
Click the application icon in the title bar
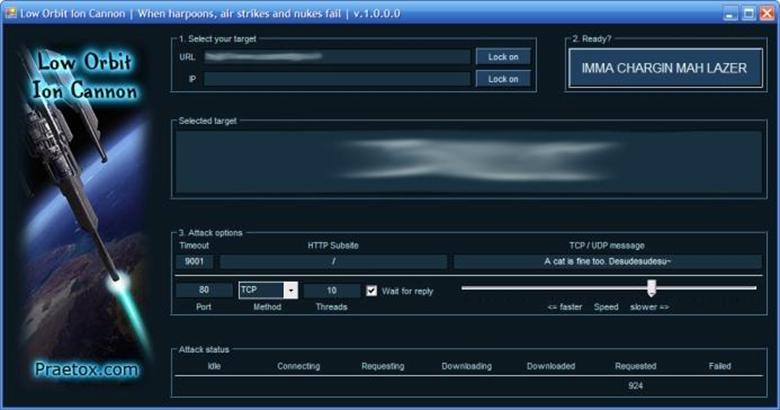click(x=10, y=15)
